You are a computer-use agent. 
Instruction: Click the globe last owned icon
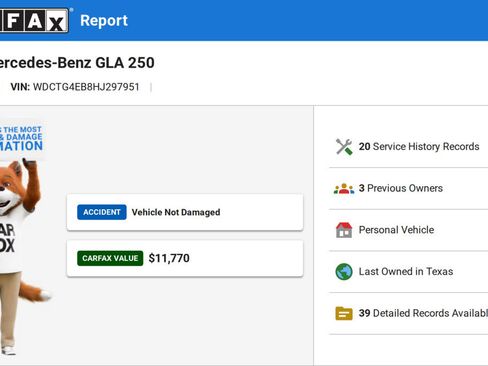[x=344, y=272]
